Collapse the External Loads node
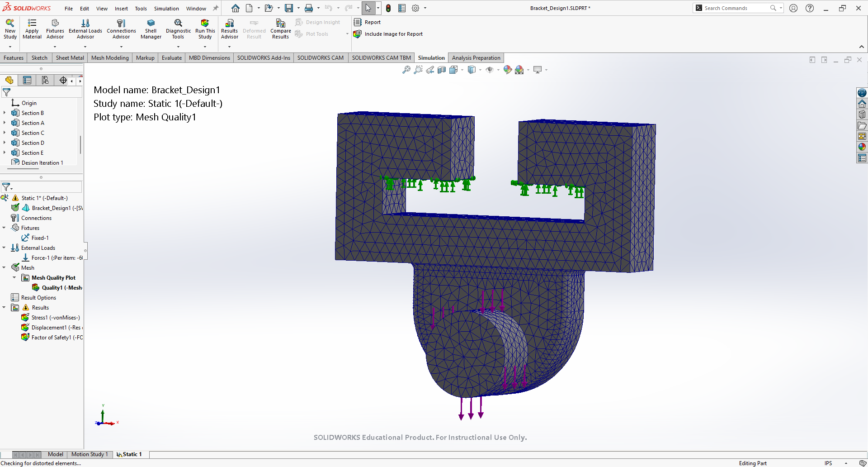 click(x=4, y=248)
